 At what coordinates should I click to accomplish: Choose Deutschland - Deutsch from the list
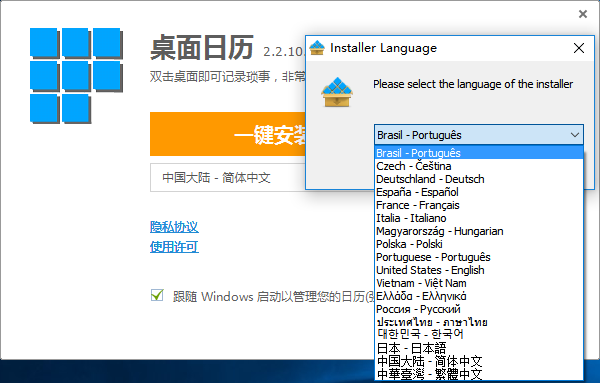click(479, 179)
